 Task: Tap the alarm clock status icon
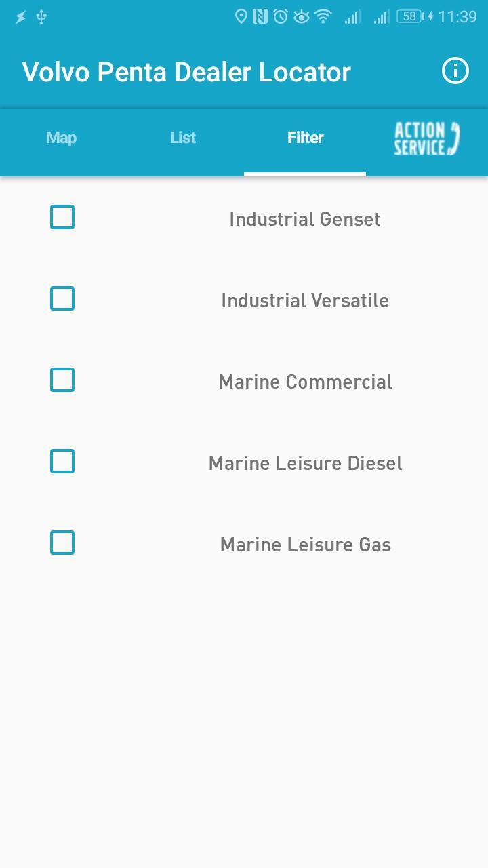[281, 17]
